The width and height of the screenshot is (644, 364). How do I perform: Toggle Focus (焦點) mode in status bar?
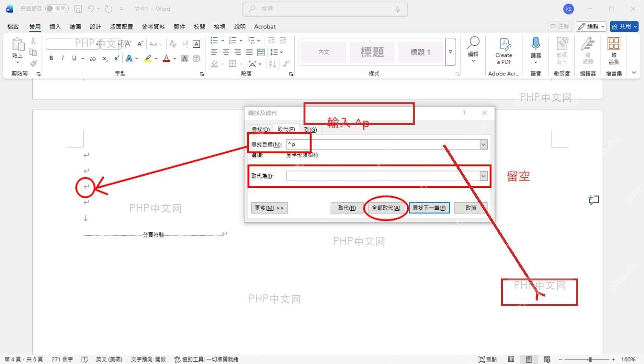click(488, 359)
